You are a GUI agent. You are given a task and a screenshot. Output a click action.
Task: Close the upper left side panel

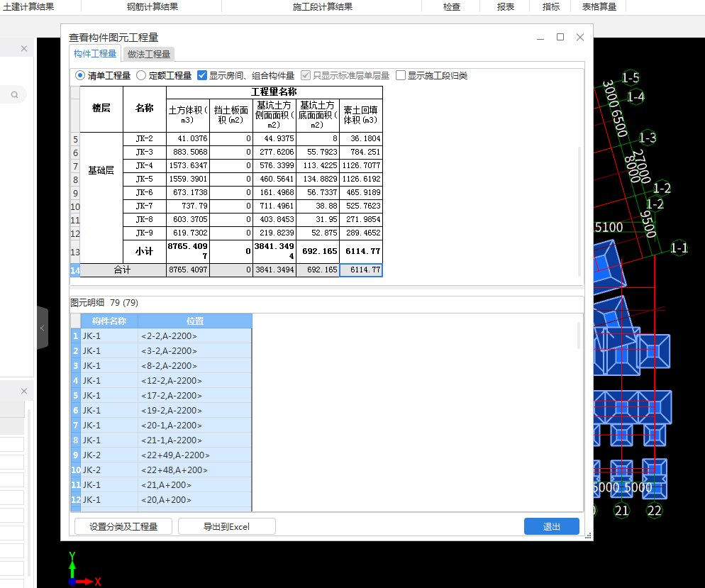tap(24, 48)
